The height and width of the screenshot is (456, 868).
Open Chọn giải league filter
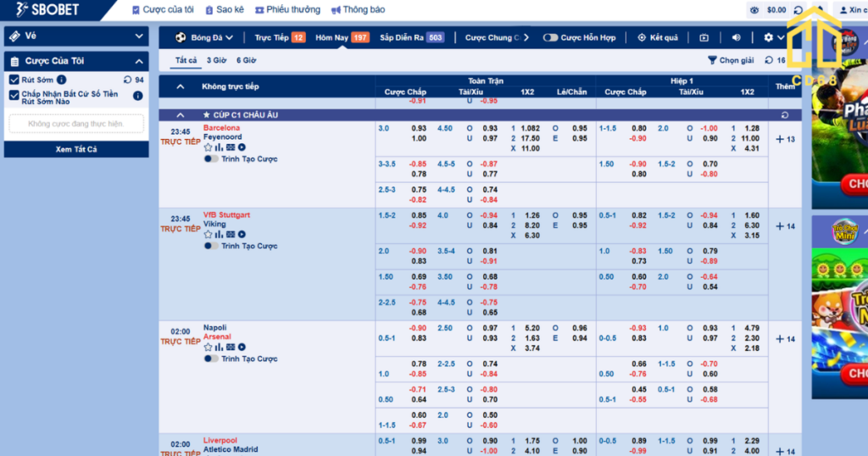point(731,60)
